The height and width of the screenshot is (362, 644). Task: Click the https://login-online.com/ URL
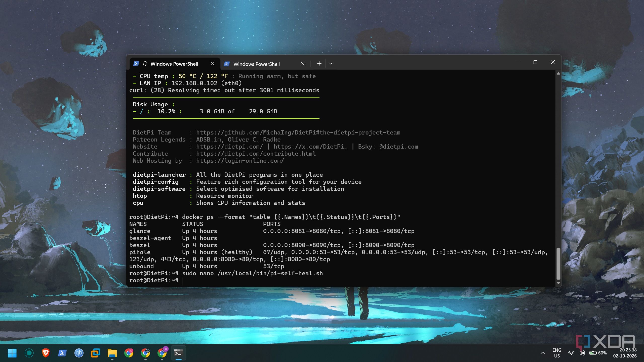point(240,161)
